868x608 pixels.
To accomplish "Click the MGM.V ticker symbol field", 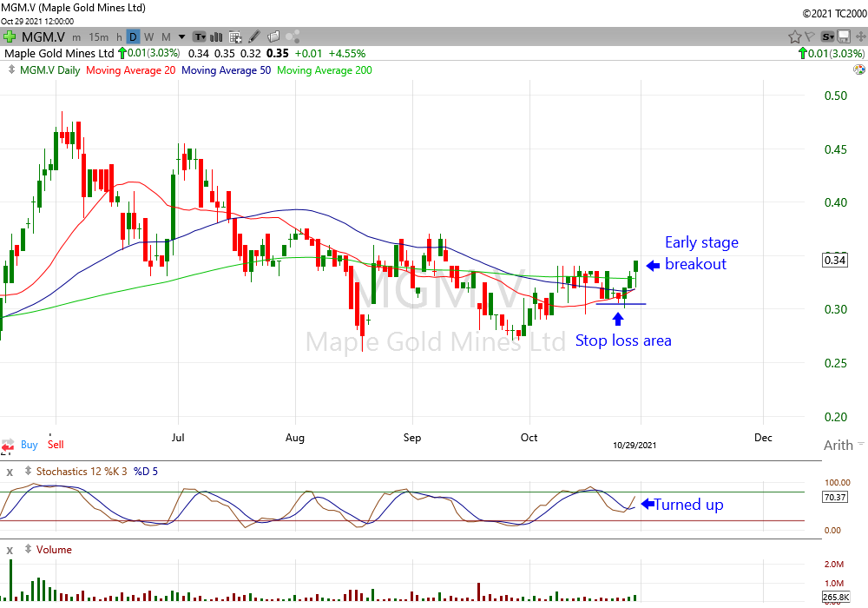I will point(43,37).
